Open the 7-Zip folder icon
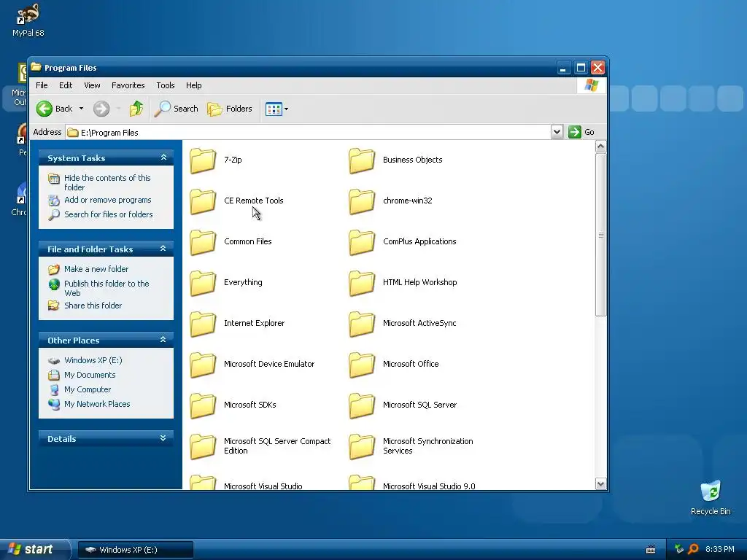Viewport: 747px width, 560px height. (x=203, y=160)
